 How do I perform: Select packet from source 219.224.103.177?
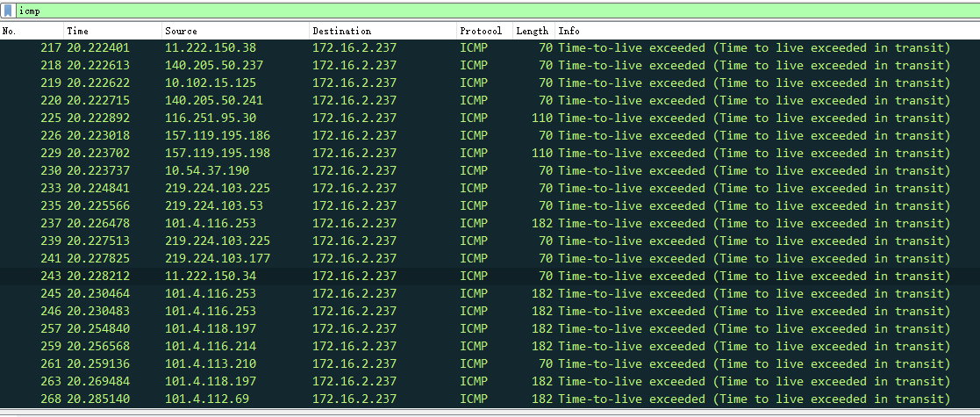click(x=490, y=258)
